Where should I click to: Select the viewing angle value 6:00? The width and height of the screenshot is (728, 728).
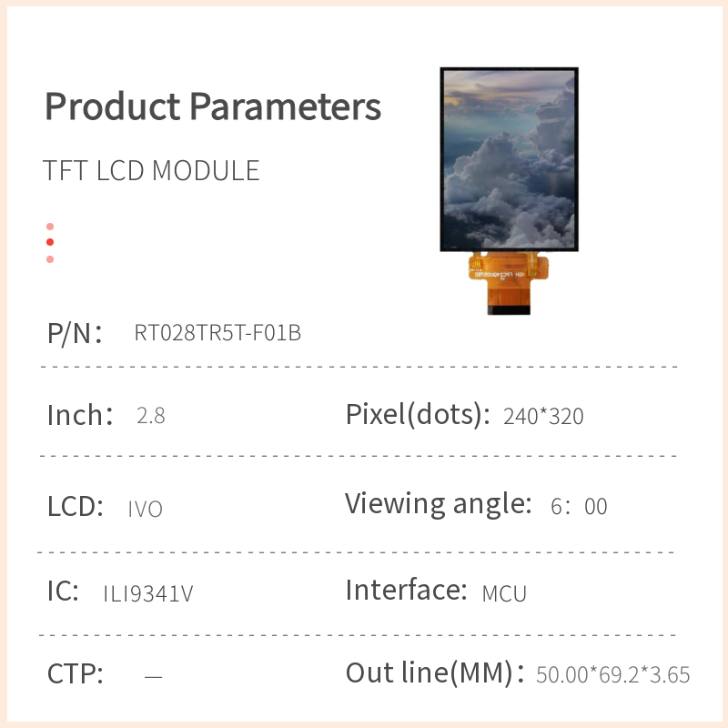pos(579,507)
